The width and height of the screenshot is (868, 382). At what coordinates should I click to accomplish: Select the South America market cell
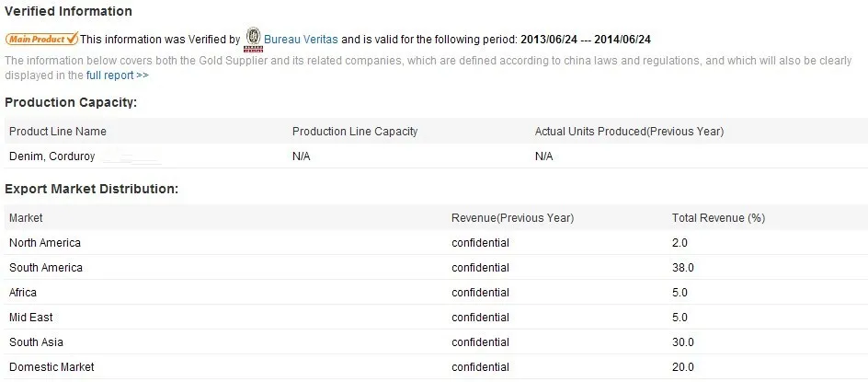point(46,268)
